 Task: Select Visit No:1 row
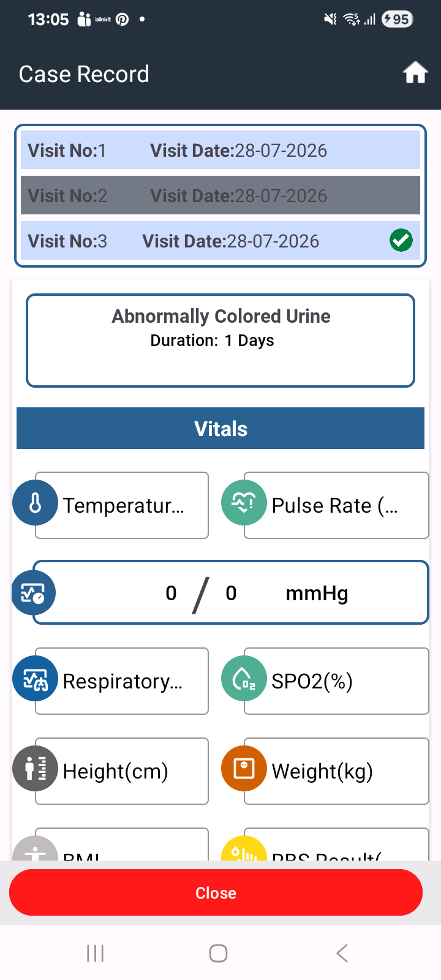(221, 150)
